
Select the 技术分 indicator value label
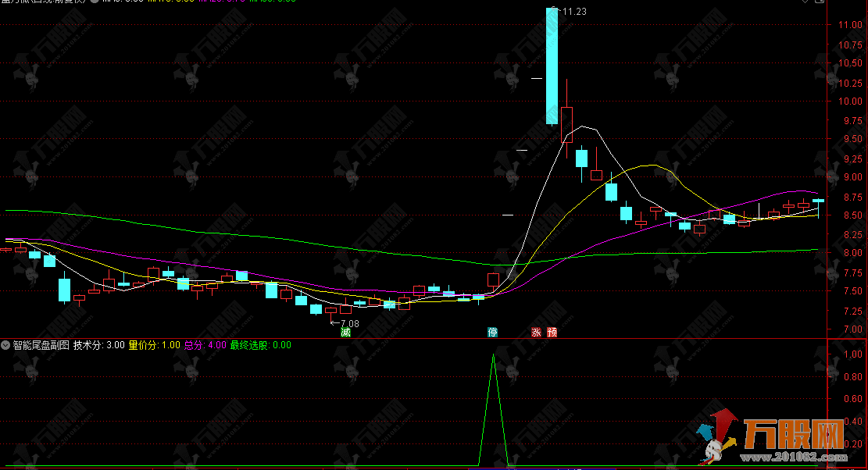click(x=98, y=344)
